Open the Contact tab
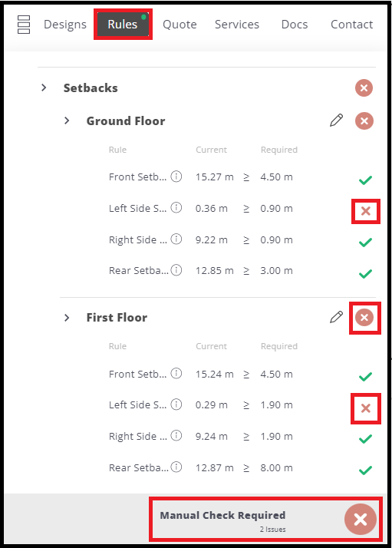The height and width of the screenshot is (548, 392). point(352,25)
